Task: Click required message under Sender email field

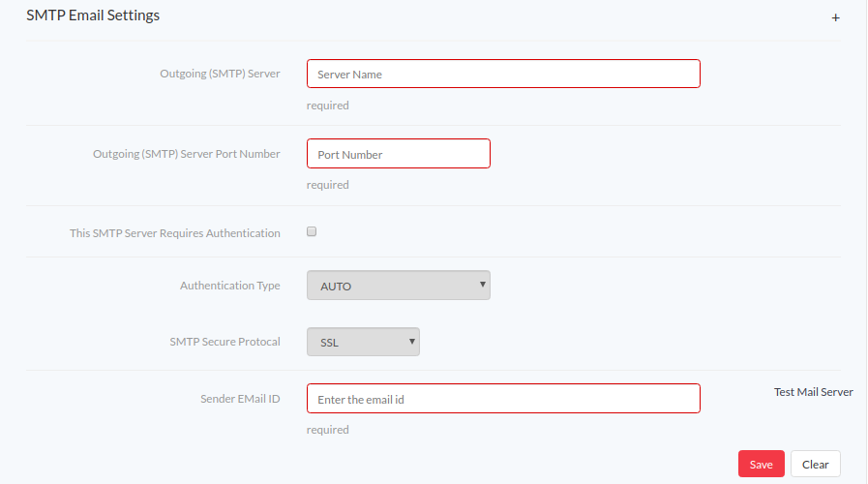Action: (328, 430)
